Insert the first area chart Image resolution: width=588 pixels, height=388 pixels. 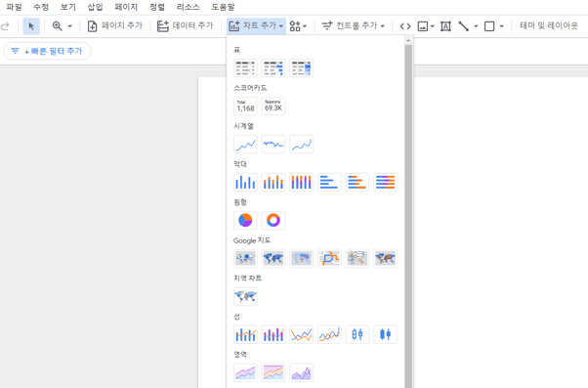pos(245,372)
